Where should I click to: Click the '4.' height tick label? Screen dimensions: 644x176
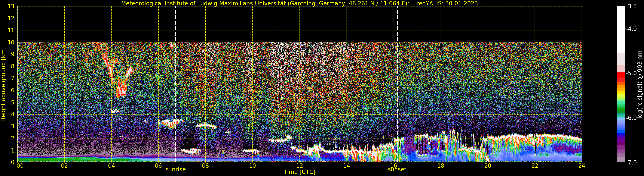(x=13, y=114)
